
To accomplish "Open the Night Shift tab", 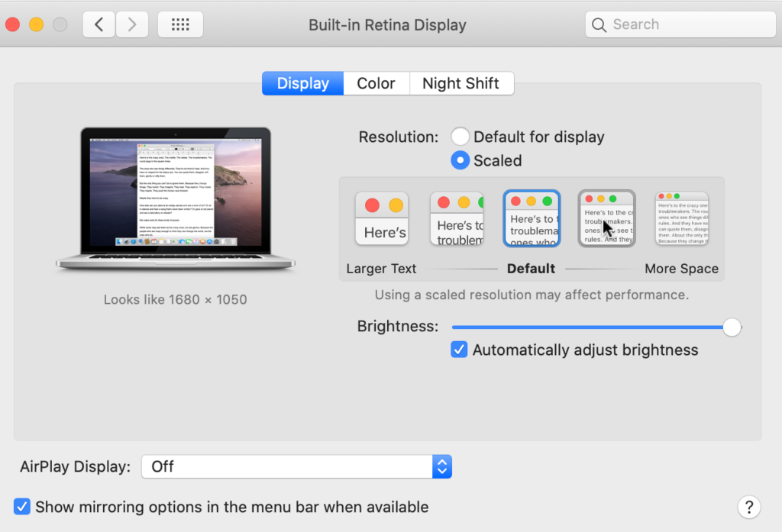I will tap(461, 83).
